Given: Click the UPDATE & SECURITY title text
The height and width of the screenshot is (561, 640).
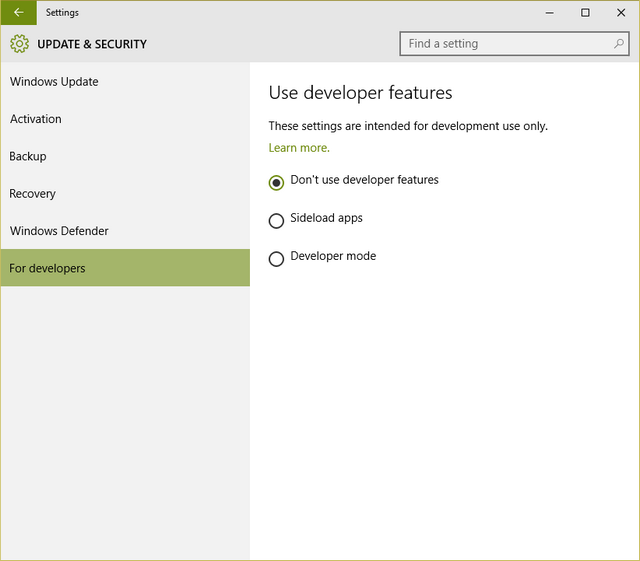Looking at the screenshot, I should (92, 44).
